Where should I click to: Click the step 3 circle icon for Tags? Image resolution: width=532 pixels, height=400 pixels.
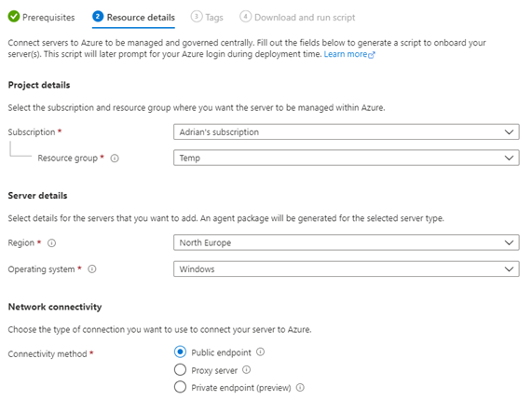(x=197, y=16)
